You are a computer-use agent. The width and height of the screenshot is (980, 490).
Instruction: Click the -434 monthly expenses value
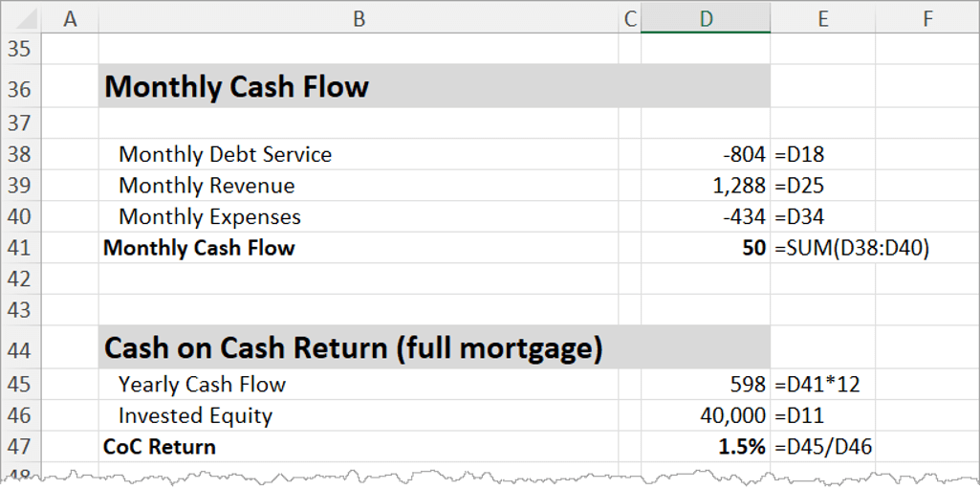[x=745, y=217]
